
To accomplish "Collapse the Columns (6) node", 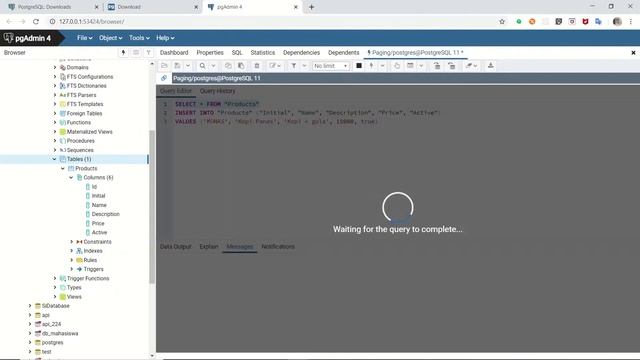I will click(x=71, y=178).
